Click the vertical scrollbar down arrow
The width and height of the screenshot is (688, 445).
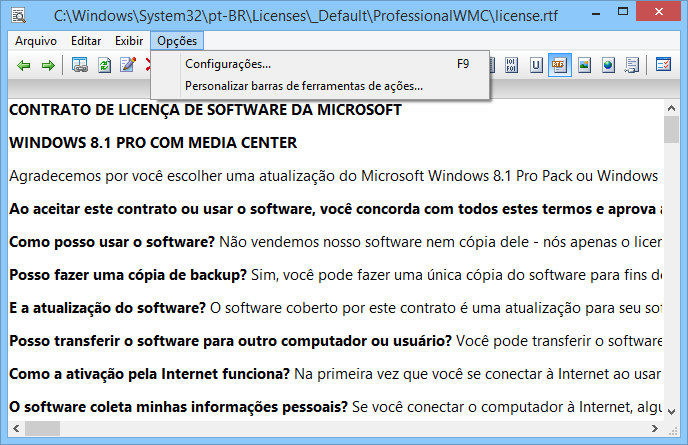[671, 411]
